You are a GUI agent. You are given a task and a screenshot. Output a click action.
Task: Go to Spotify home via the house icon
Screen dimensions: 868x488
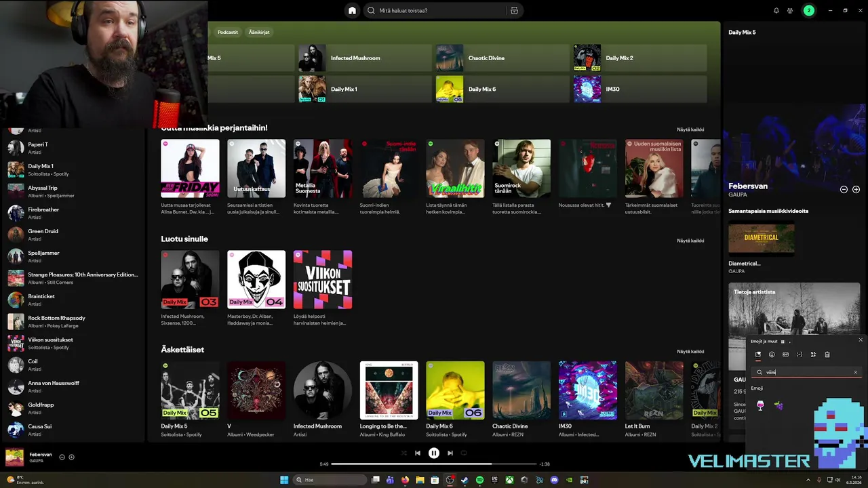(352, 11)
